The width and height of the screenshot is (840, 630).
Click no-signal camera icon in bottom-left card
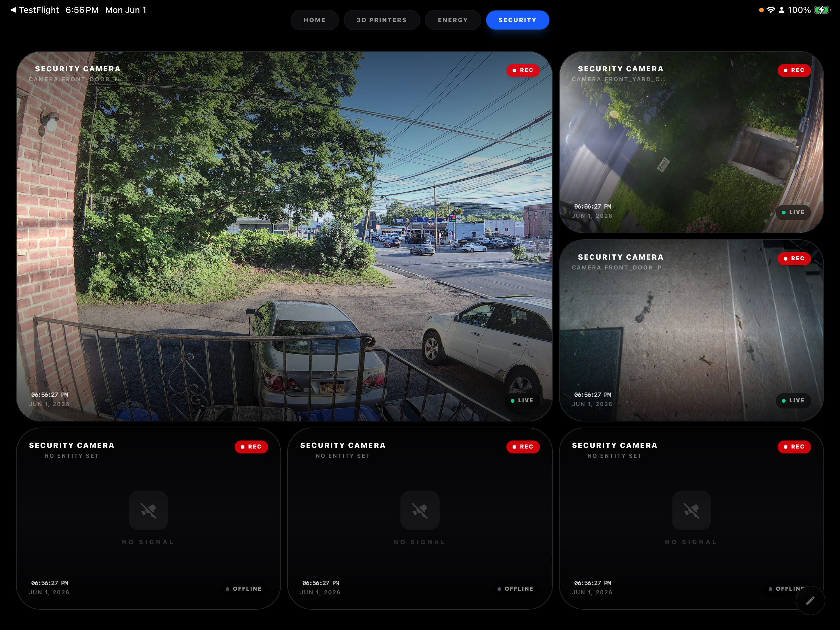[x=149, y=510]
